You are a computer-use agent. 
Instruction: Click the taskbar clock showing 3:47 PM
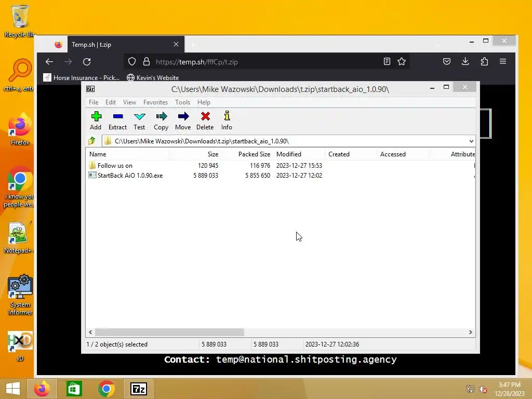tap(509, 389)
